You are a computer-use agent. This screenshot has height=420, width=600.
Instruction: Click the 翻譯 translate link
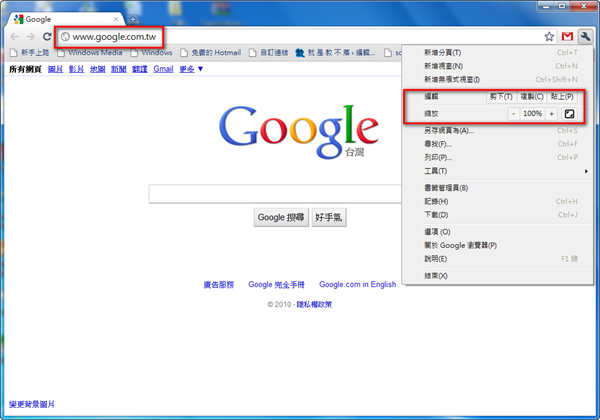(x=140, y=69)
